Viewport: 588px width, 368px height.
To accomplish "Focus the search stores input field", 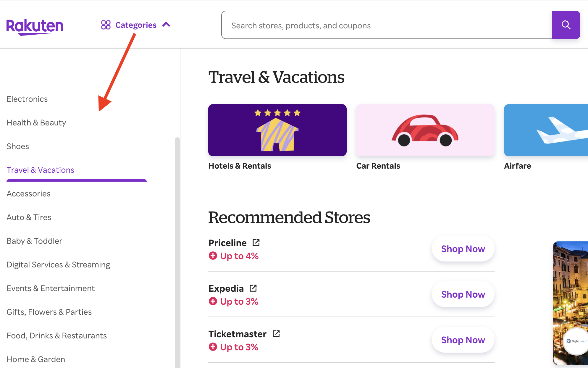I will click(x=387, y=25).
